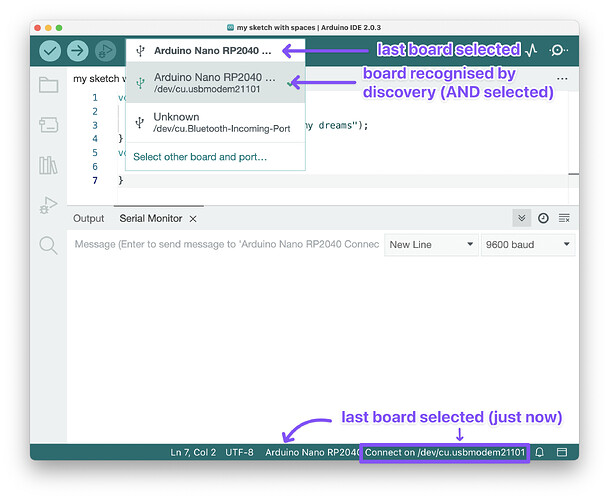
Task: Open the Search sidebar icon
Action: click(x=48, y=245)
